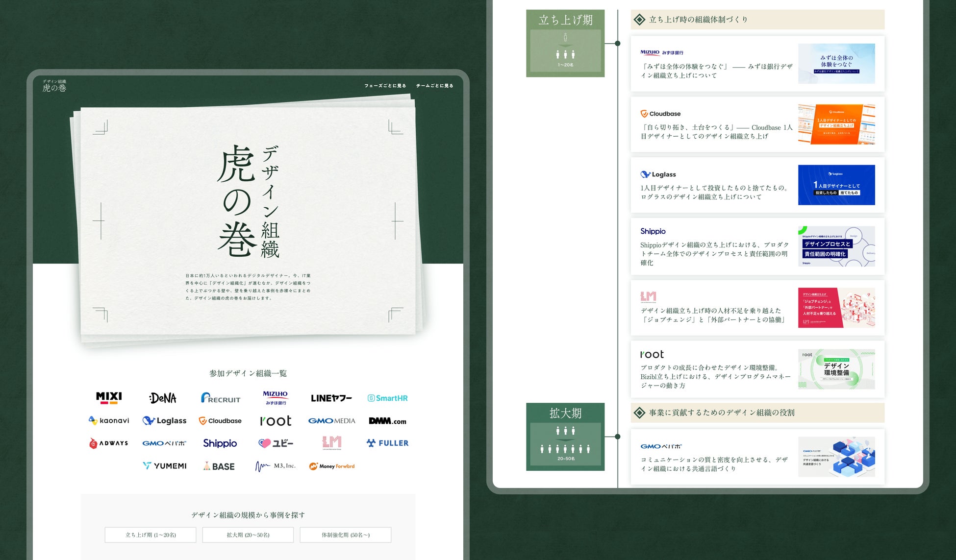Open チームごとに見る in header navigation
Image resolution: width=956 pixels, height=560 pixels.
(434, 86)
